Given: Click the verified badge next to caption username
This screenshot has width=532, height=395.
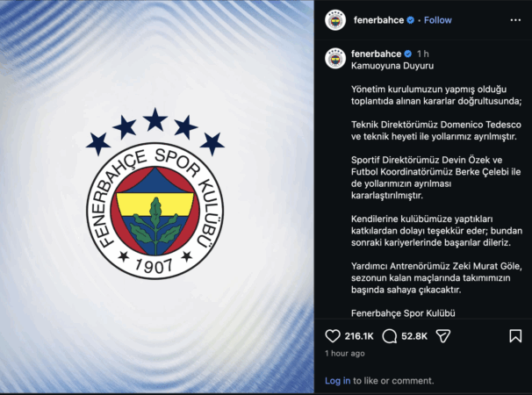Looking at the screenshot, I should tap(408, 54).
